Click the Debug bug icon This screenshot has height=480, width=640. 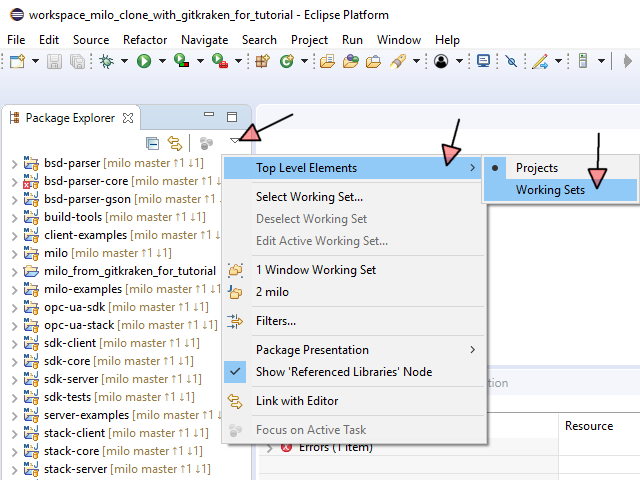pos(107,61)
